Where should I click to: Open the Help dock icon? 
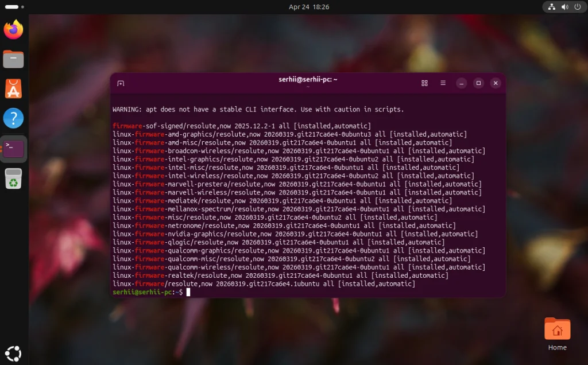point(14,118)
